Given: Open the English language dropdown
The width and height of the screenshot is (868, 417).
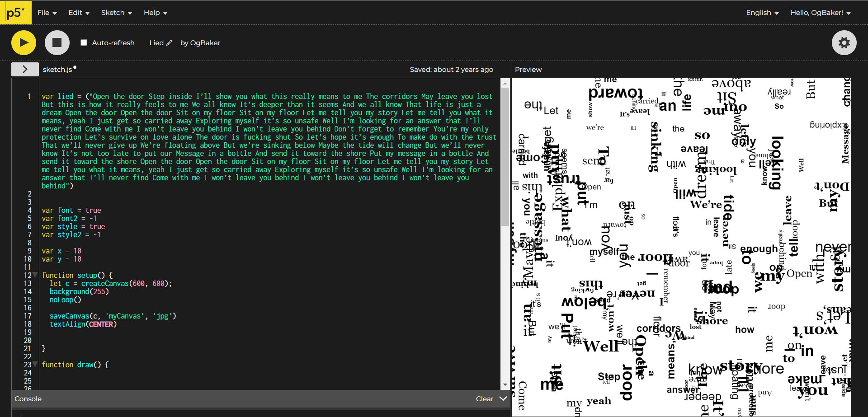Looking at the screenshot, I should (762, 13).
